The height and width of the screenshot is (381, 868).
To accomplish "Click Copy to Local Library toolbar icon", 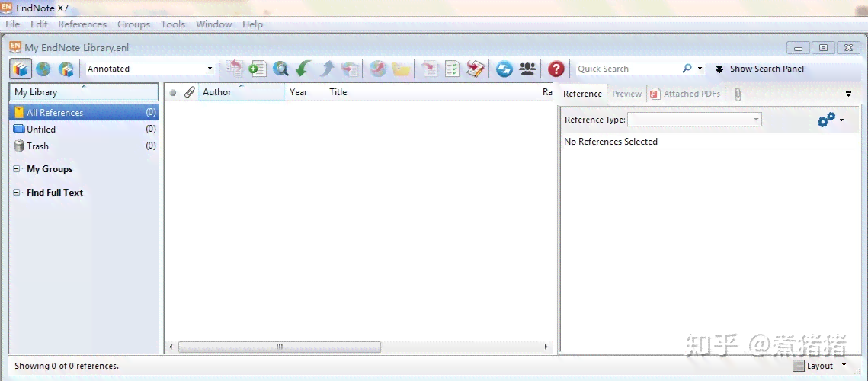I will 234,69.
